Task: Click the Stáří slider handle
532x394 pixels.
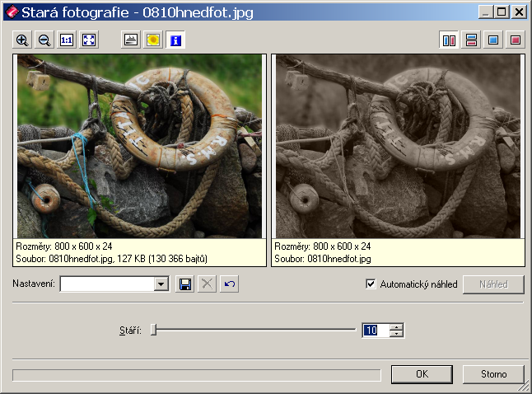Action: click(x=154, y=330)
